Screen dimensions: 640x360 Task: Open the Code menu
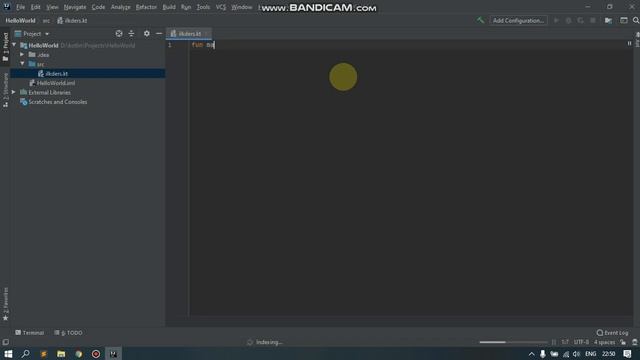point(98,7)
